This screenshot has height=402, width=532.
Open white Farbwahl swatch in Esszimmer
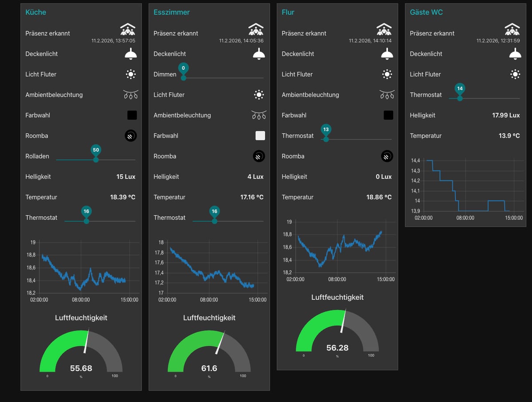click(260, 136)
